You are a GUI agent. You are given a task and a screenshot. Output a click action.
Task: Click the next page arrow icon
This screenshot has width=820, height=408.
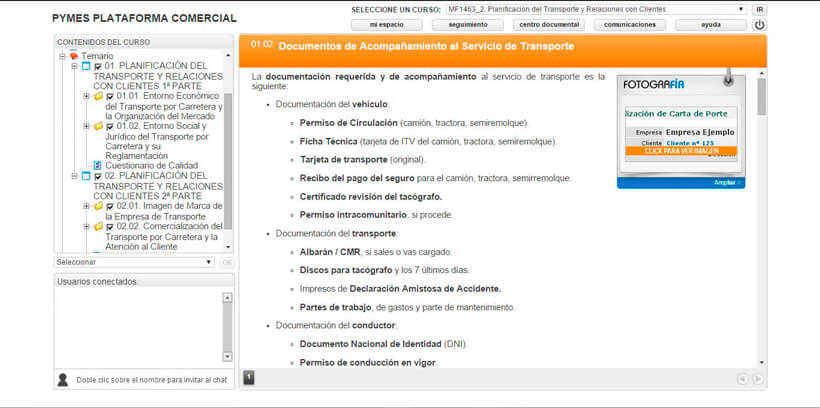click(757, 379)
